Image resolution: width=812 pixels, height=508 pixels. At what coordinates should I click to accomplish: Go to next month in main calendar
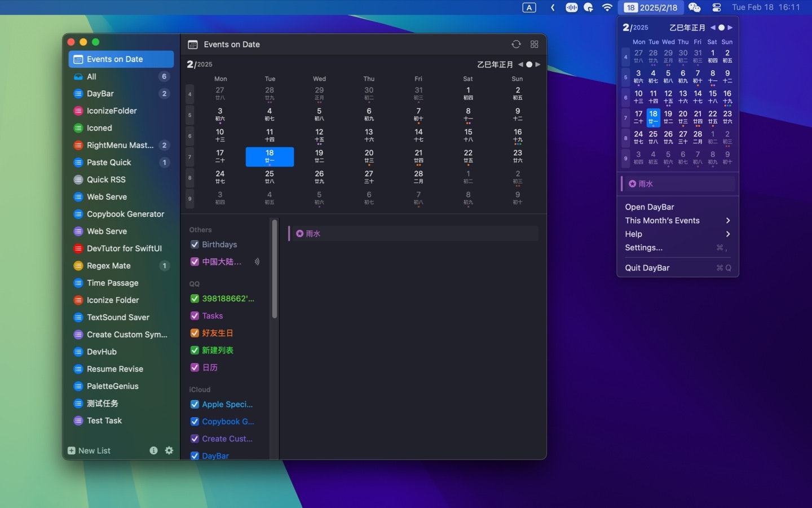point(538,64)
